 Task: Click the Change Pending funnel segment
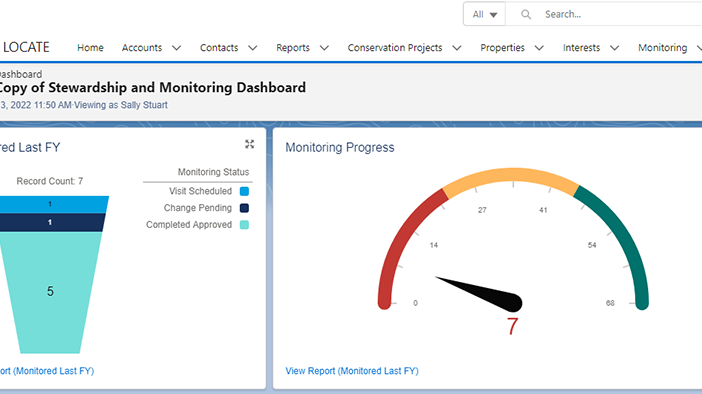click(x=52, y=222)
